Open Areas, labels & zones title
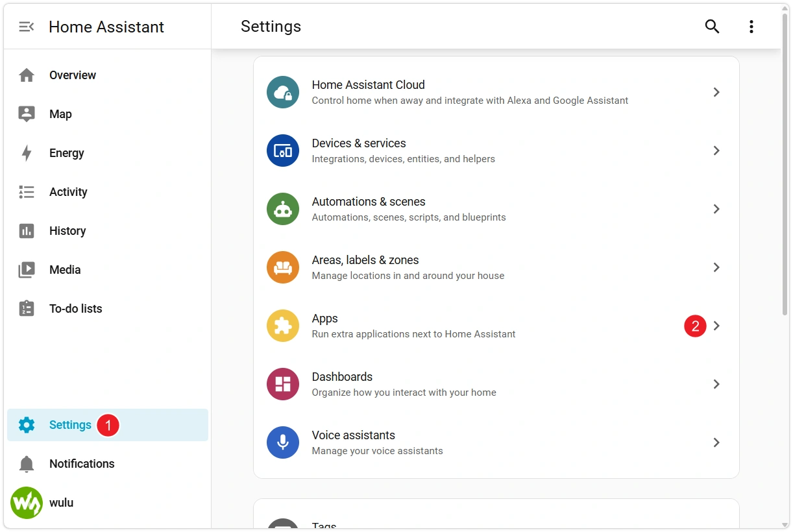Screen dimensions: 793x532 365,260
